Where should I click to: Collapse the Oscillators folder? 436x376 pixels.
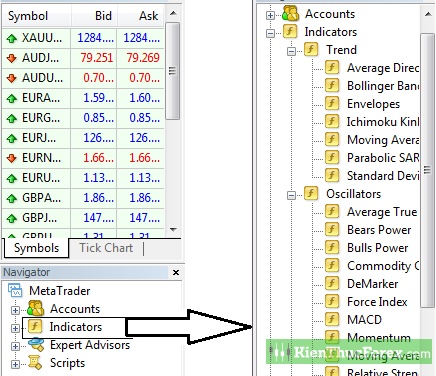click(x=291, y=195)
